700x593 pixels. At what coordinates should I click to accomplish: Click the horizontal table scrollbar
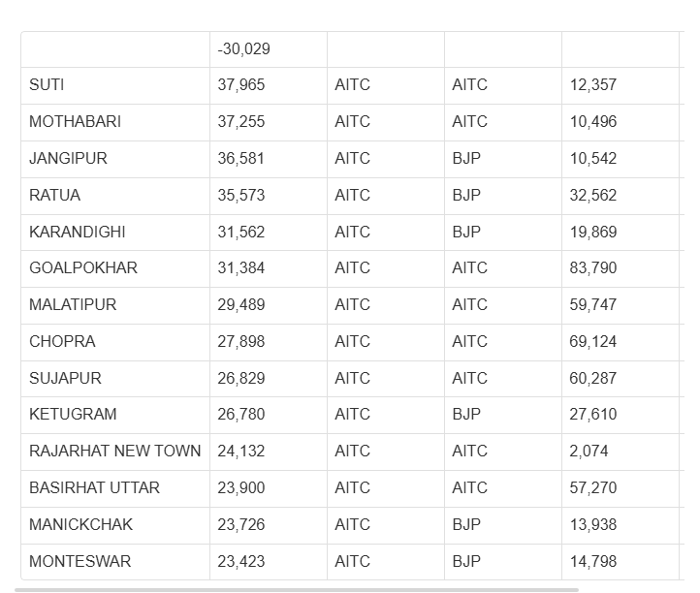tap(297, 590)
